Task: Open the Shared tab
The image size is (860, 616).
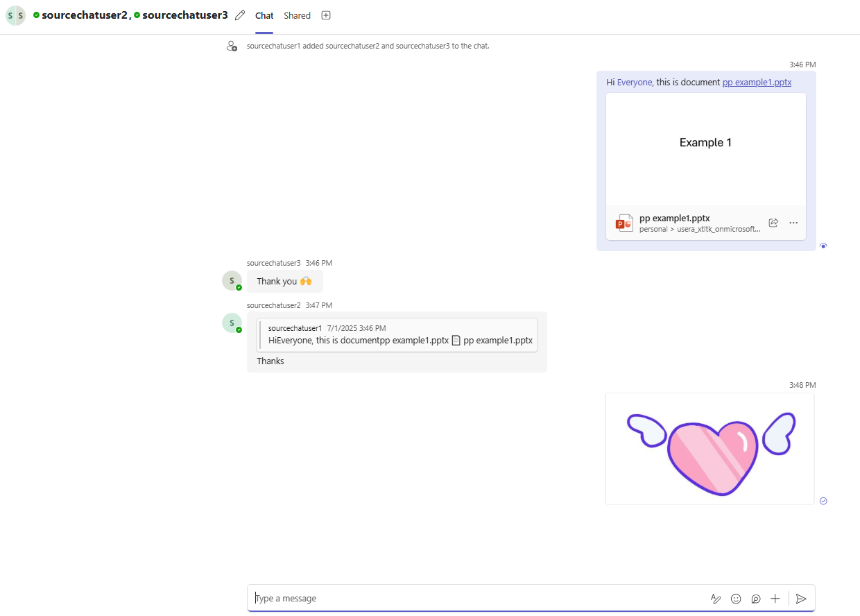Action: (x=297, y=15)
